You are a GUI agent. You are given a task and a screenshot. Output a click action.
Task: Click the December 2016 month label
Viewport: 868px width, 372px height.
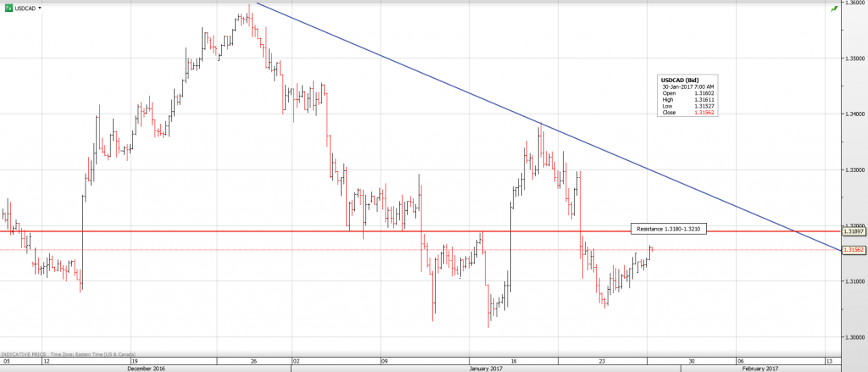(145, 369)
